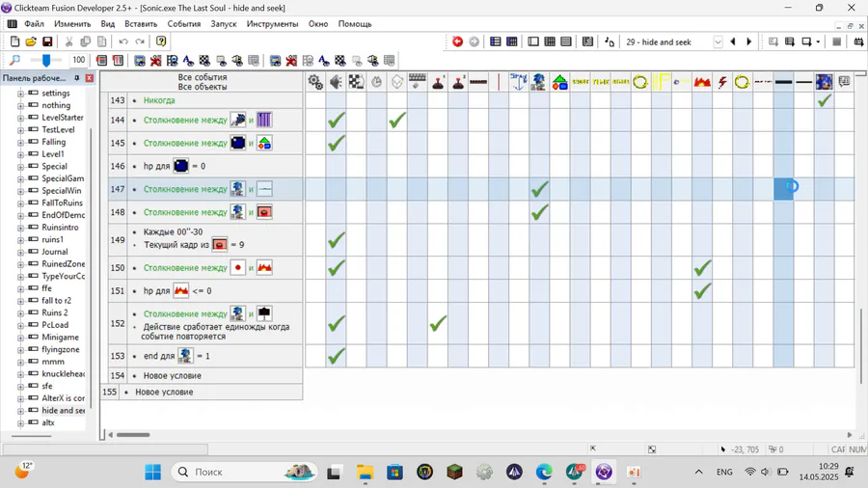Go to previous frame arrow
This screenshot has width=868, height=488.
733,41
